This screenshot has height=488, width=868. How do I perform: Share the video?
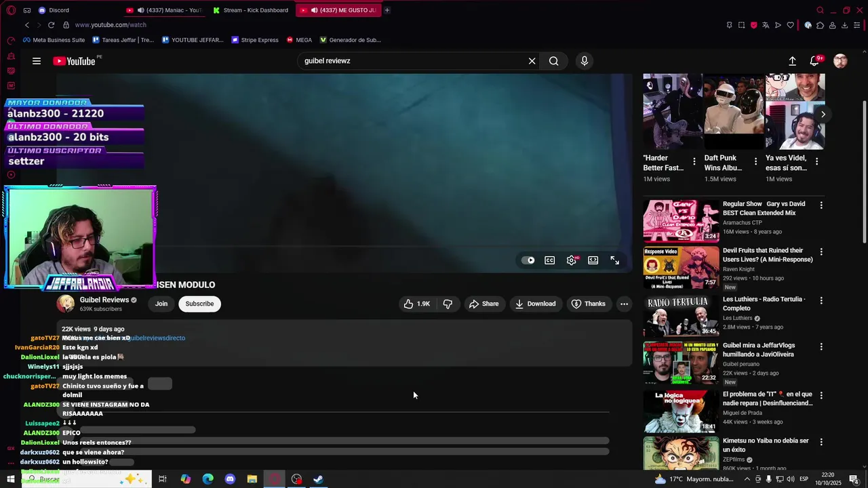pyautogui.click(x=484, y=304)
